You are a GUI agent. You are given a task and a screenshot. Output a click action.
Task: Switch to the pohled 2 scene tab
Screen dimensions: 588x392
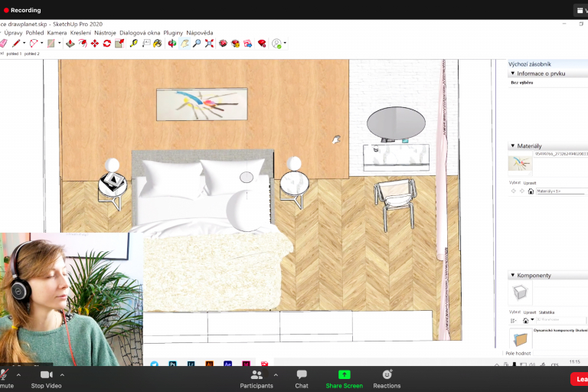click(32, 54)
